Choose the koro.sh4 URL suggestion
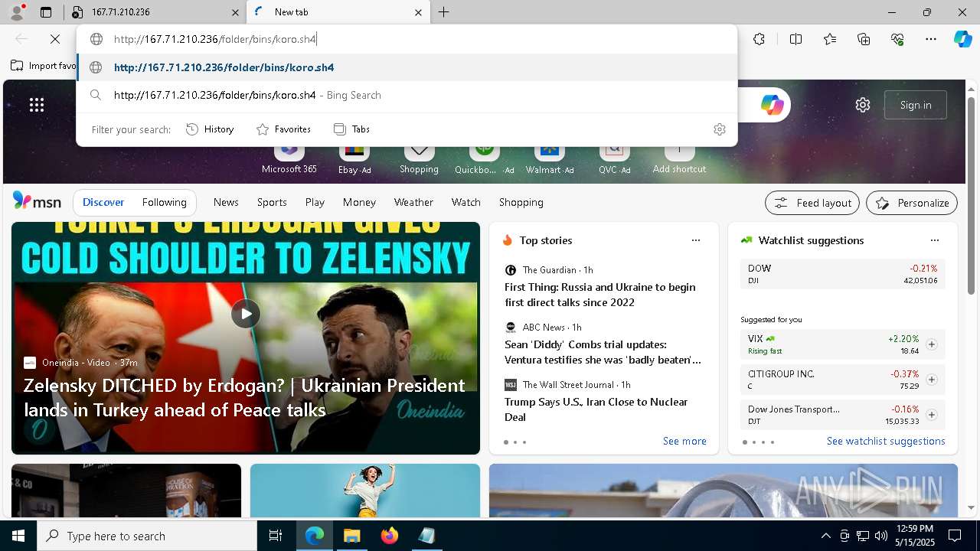 coord(407,67)
